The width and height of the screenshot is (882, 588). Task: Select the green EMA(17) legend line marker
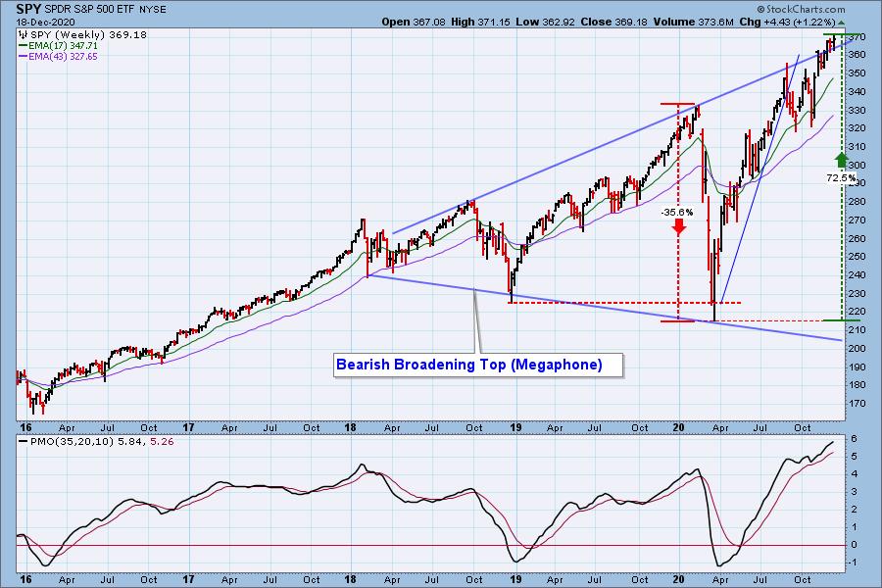point(24,46)
